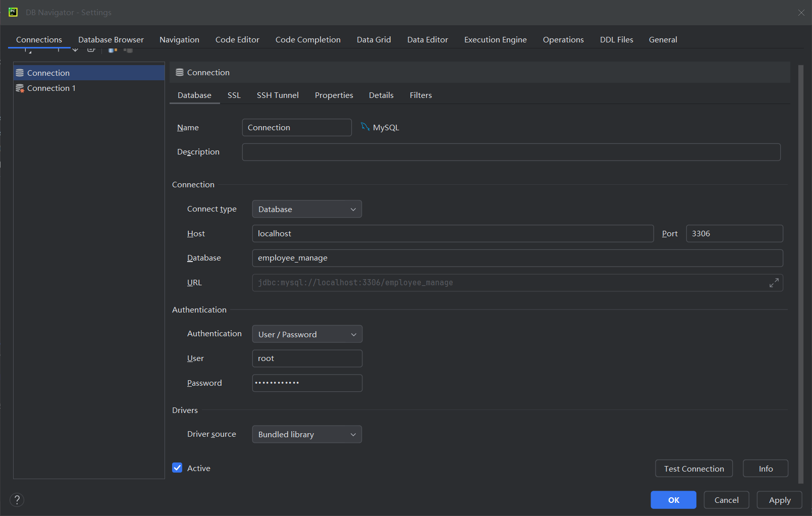
Task: Select the Filters sub-tab
Action: click(x=421, y=95)
